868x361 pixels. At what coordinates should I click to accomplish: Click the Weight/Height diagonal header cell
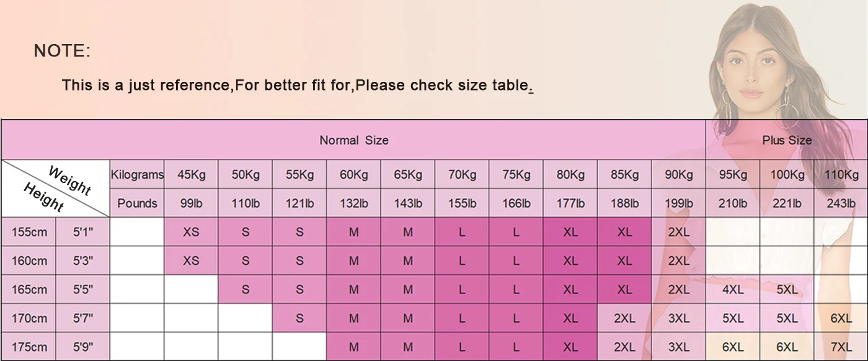pyautogui.click(x=55, y=189)
